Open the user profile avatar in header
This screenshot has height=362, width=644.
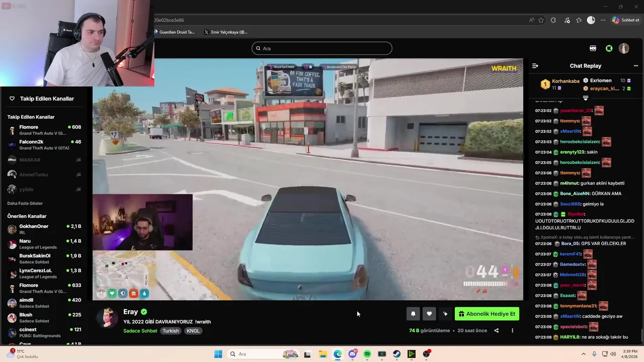(x=624, y=48)
